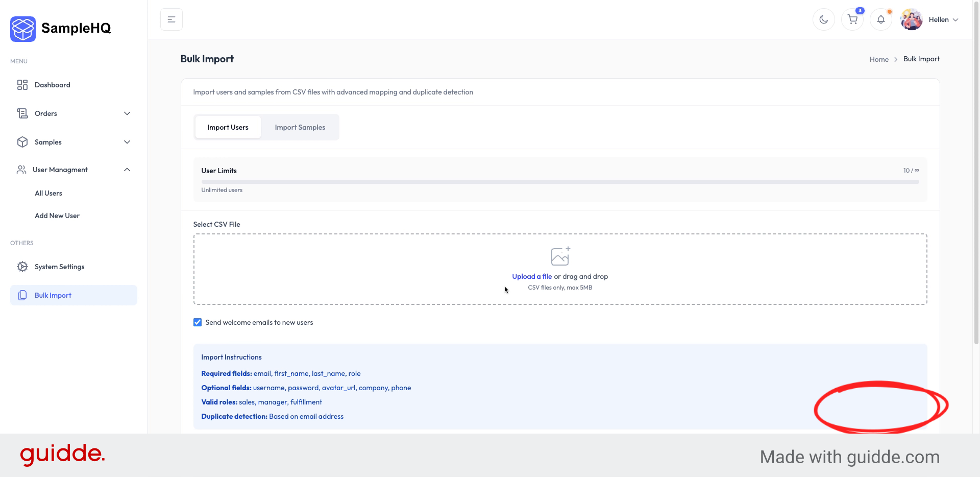Image resolution: width=980 pixels, height=477 pixels.
Task: Switch to dark mode with the moon icon
Action: (x=823, y=19)
